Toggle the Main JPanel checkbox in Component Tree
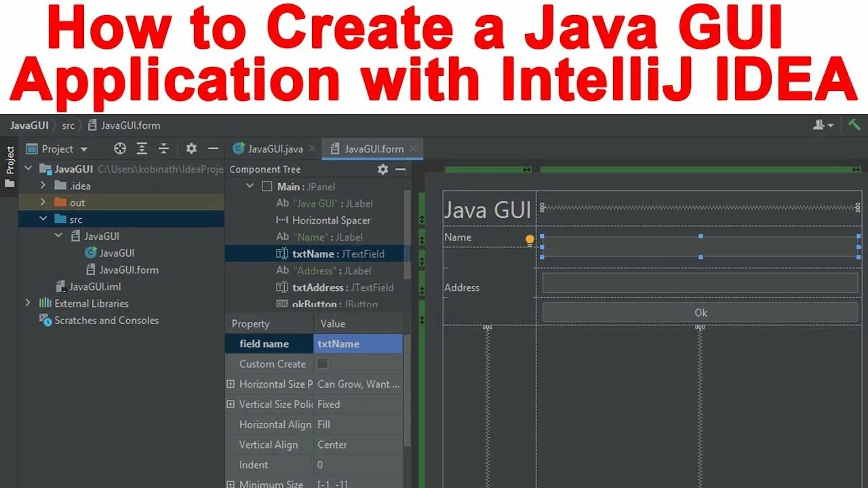Image resolution: width=868 pixels, height=488 pixels. pyautogui.click(x=267, y=186)
